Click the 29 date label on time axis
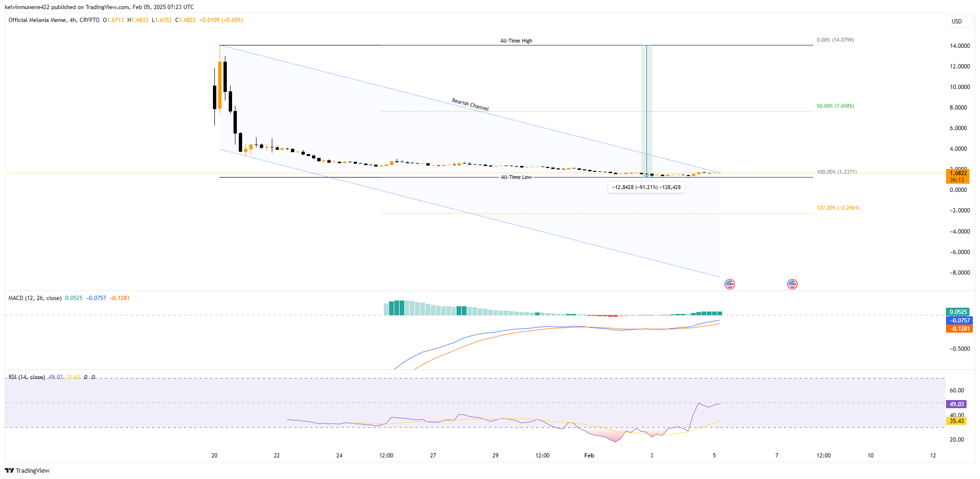Image resolution: width=980 pixels, height=479 pixels. coord(495,456)
